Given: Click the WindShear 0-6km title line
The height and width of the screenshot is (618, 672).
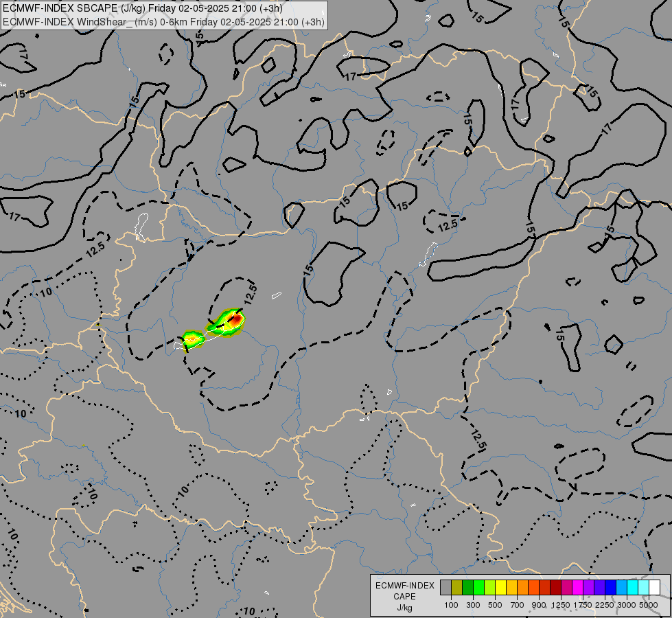Looking at the screenshot, I should pyautogui.click(x=163, y=22).
